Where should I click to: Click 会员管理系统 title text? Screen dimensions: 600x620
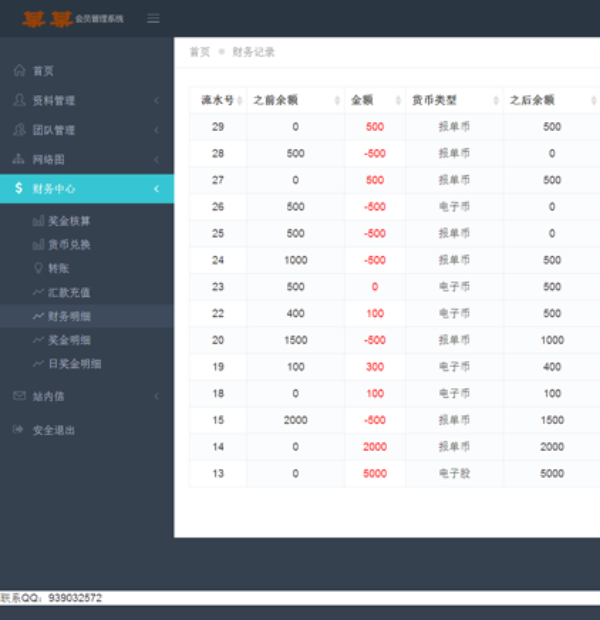99,19
